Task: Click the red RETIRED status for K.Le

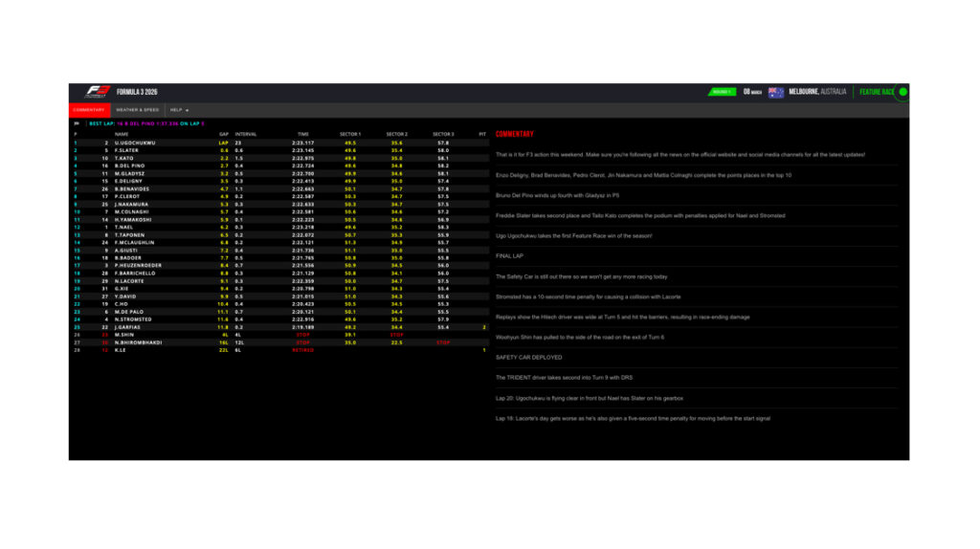Action: [303, 350]
